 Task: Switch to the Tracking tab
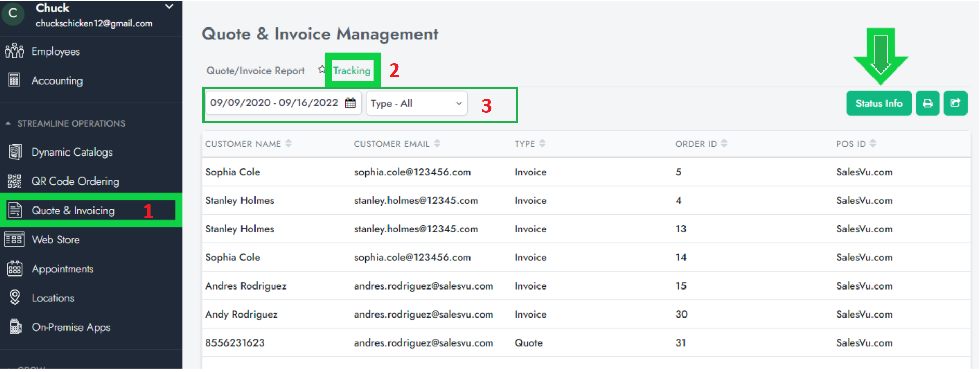(x=352, y=71)
